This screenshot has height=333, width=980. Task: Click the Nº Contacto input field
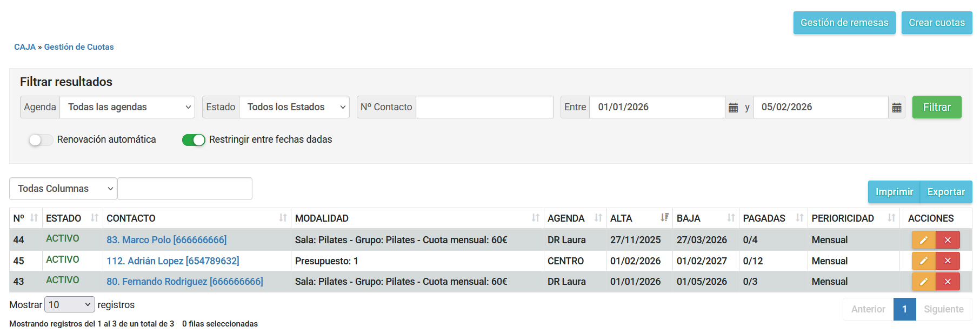[x=484, y=108]
